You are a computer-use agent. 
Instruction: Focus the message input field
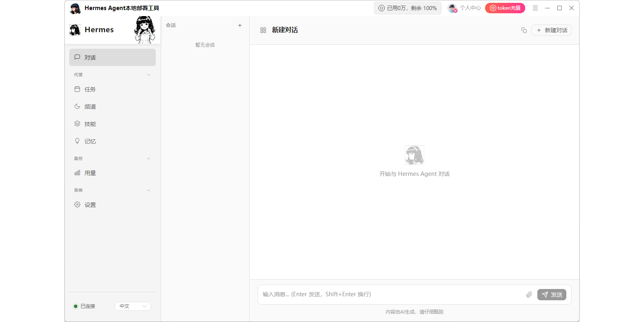pyautogui.click(x=391, y=295)
